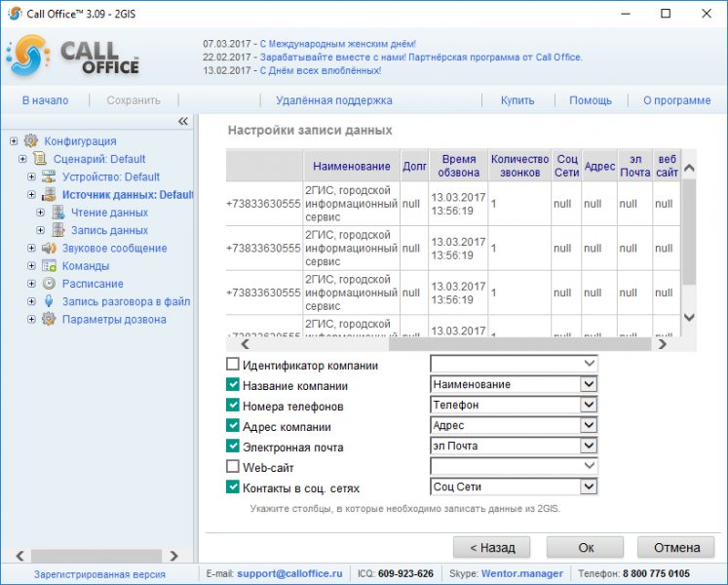The image size is (728, 585).
Task: Confirm with the Ок button
Action: point(586,547)
